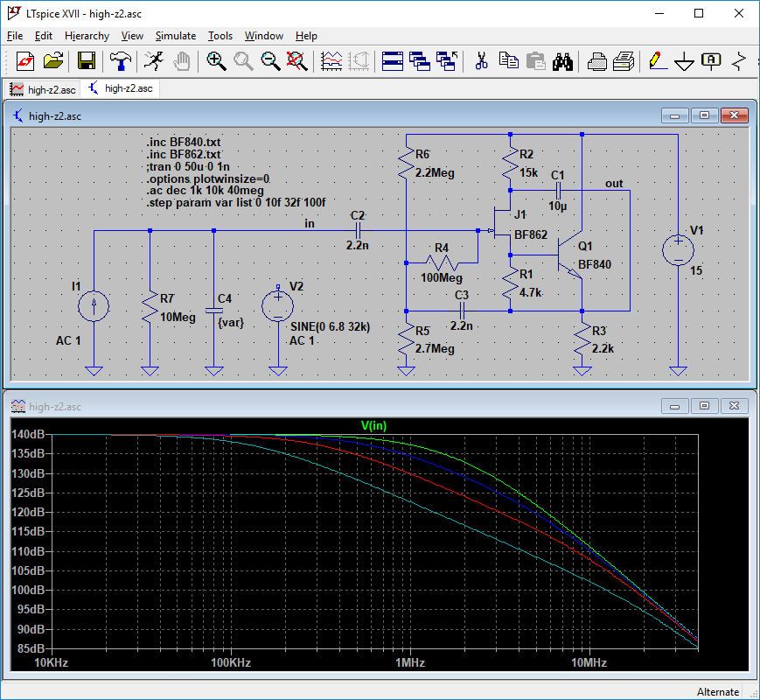Save the schematic with the floppy icon

[87, 61]
